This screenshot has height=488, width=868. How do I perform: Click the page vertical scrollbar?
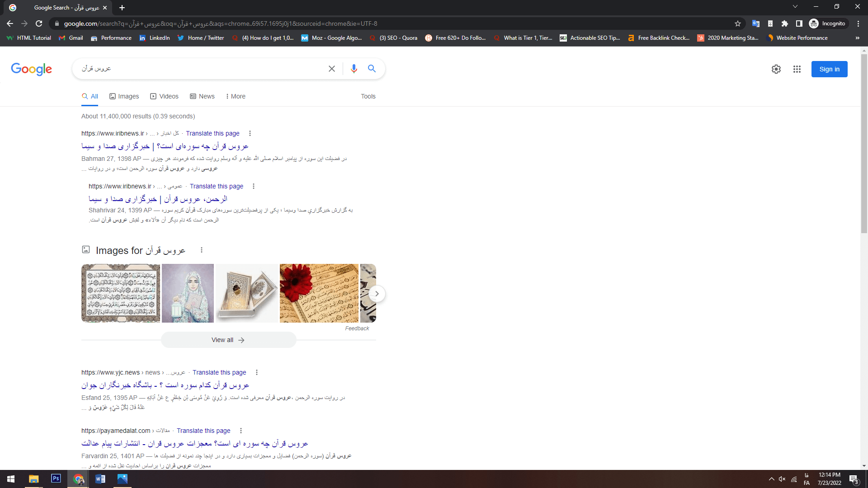[864, 145]
